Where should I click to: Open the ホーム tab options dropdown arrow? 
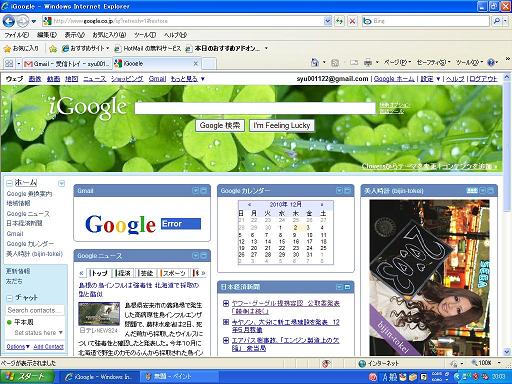(61, 183)
